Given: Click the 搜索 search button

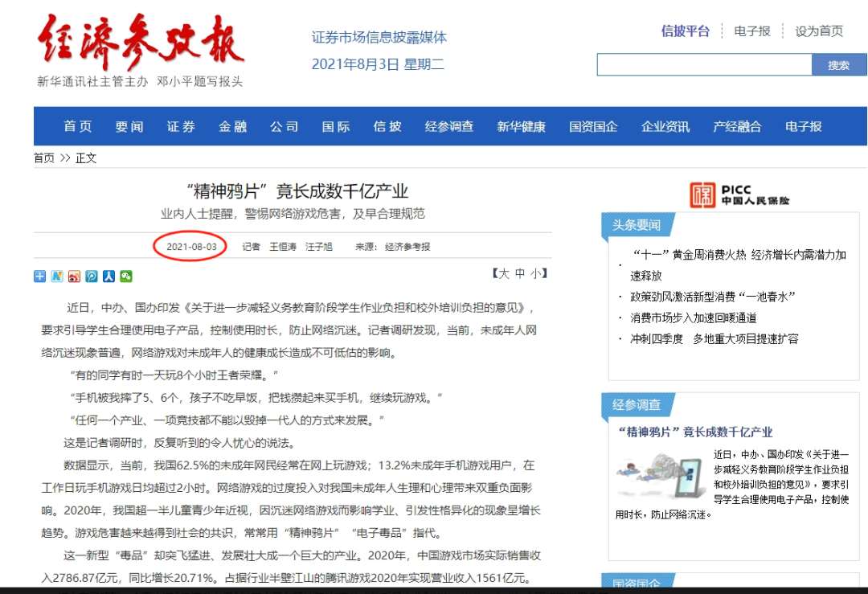Looking at the screenshot, I should [x=838, y=65].
